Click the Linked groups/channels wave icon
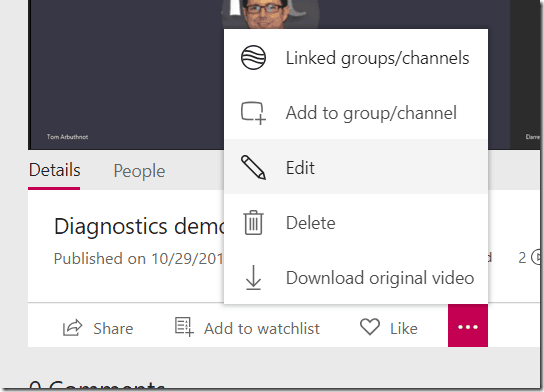 pos(253,58)
